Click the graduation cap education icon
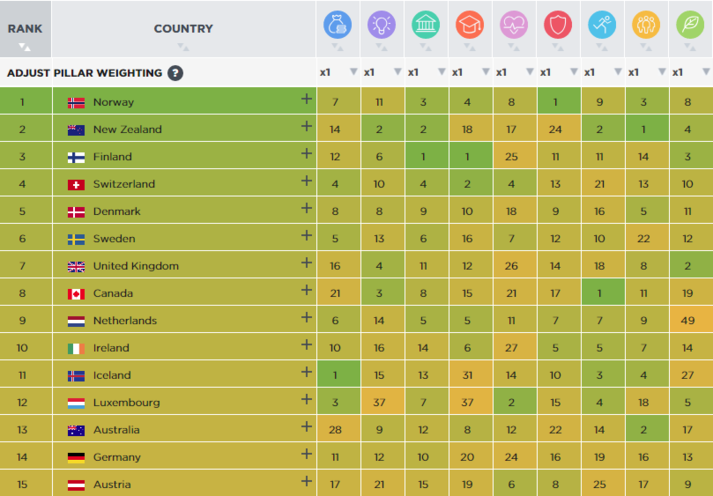The image size is (713, 496). (469, 24)
